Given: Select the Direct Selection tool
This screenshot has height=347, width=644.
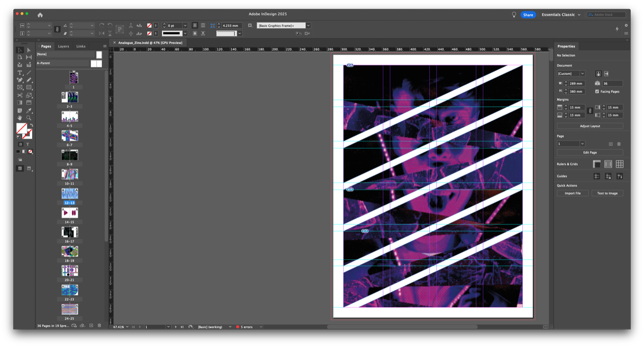Looking at the screenshot, I should point(29,50).
